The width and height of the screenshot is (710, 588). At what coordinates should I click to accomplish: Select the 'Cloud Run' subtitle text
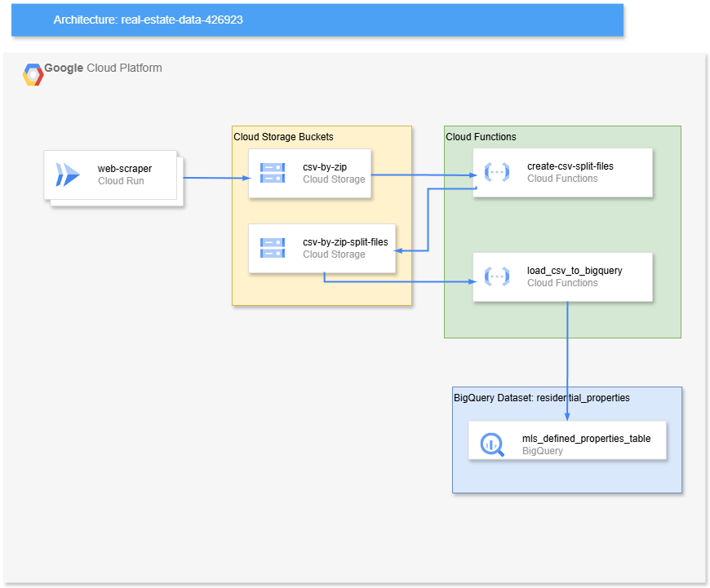[121, 181]
